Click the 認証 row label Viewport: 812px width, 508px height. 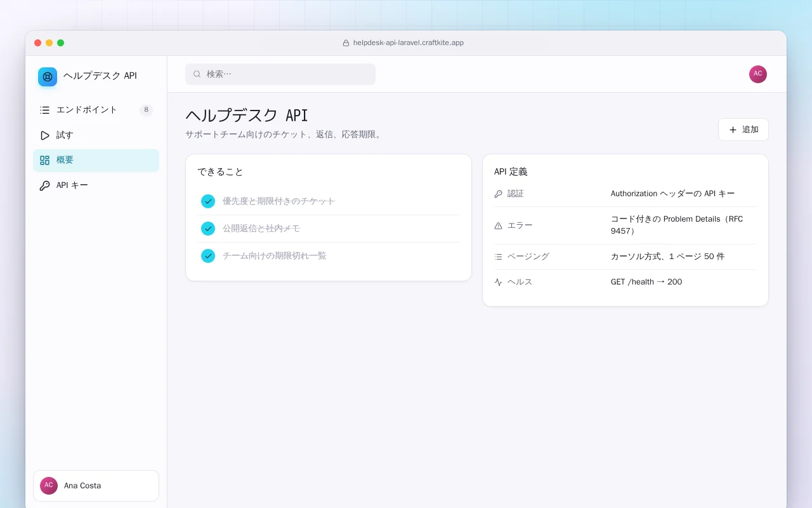(x=516, y=194)
